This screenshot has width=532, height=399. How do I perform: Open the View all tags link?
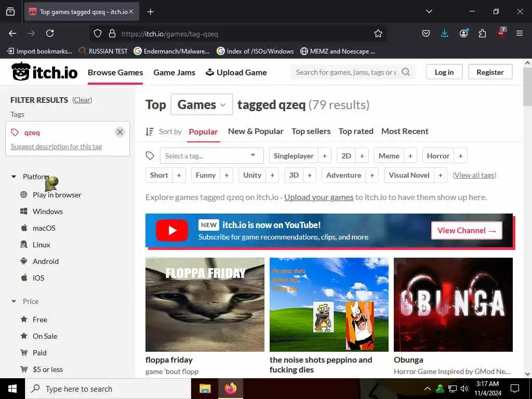pyautogui.click(x=474, y=175)
